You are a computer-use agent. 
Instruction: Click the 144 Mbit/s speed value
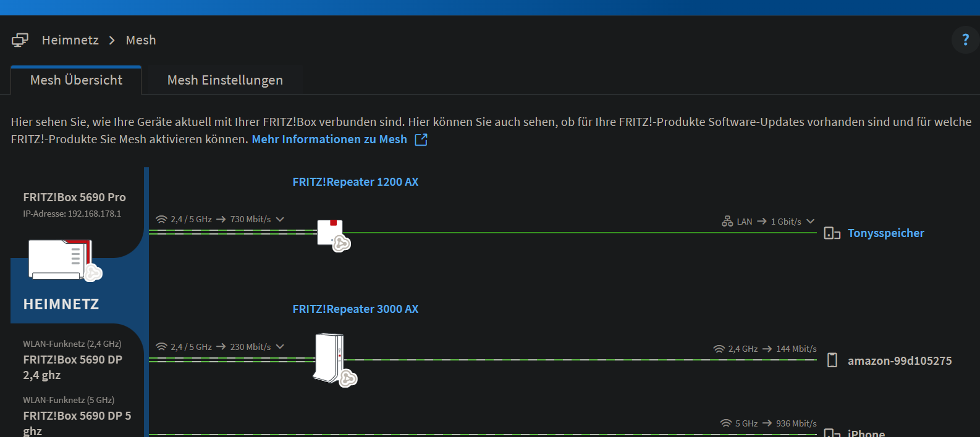[x=796, y=349]
